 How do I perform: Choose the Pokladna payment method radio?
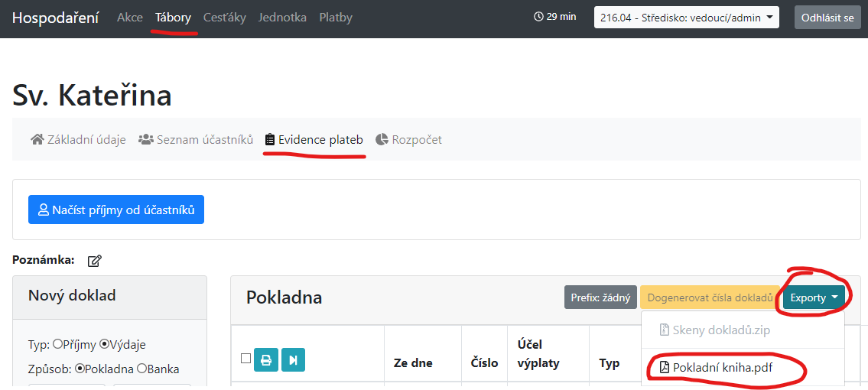[80, 369]
